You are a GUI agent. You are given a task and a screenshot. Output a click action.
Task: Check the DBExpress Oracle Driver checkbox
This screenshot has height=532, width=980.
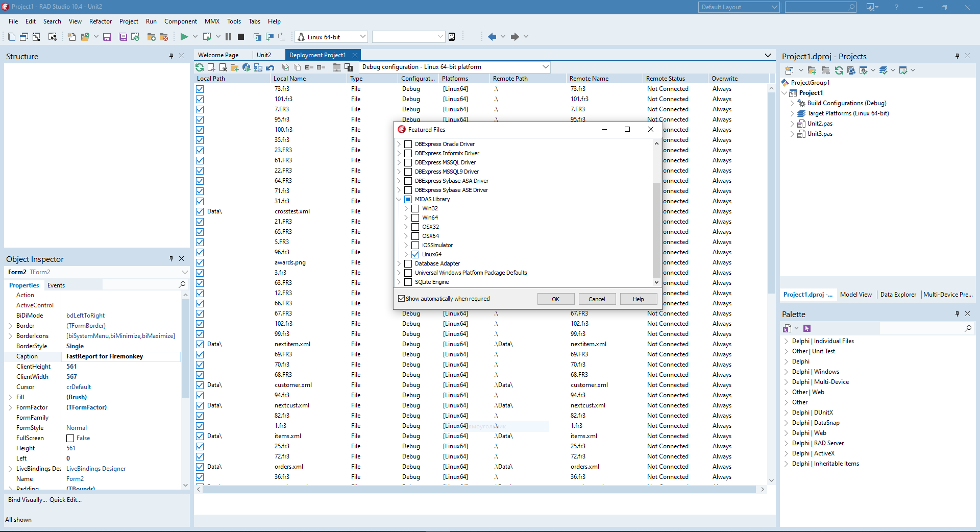408,144
